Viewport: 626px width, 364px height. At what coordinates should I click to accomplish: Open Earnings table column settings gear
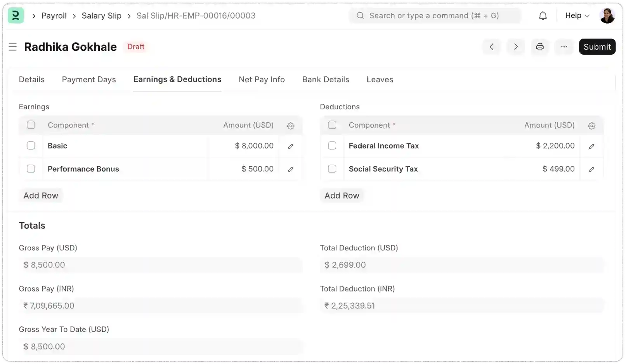click(290, 125)
